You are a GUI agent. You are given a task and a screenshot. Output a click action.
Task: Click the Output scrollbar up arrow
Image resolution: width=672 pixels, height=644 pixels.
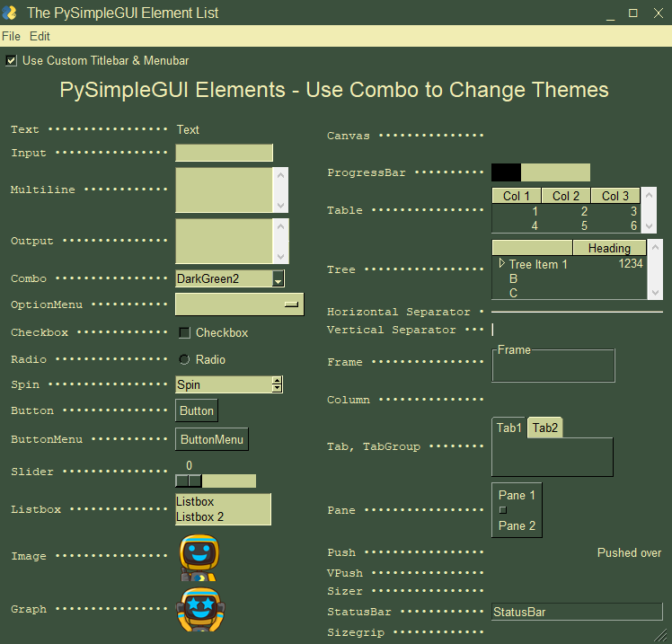280,225
